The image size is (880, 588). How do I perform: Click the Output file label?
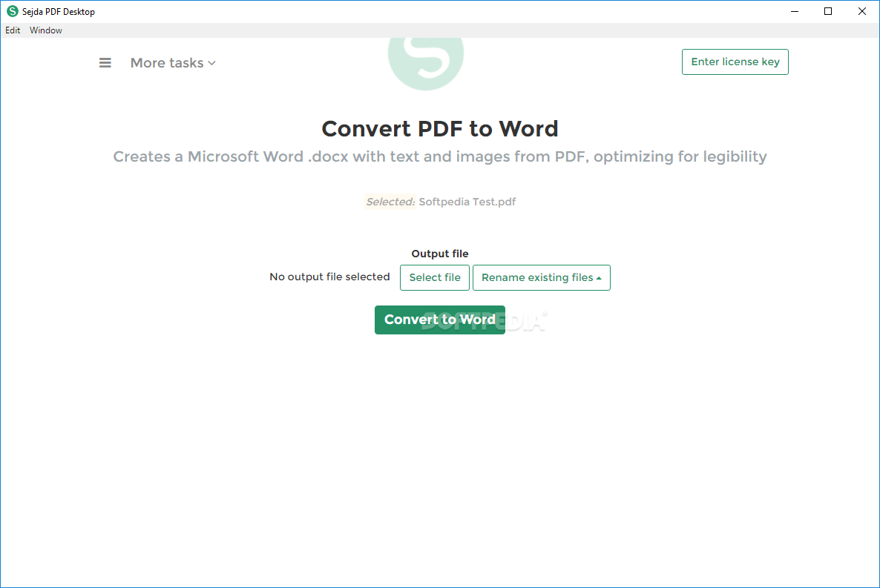(x=439, y=253)
